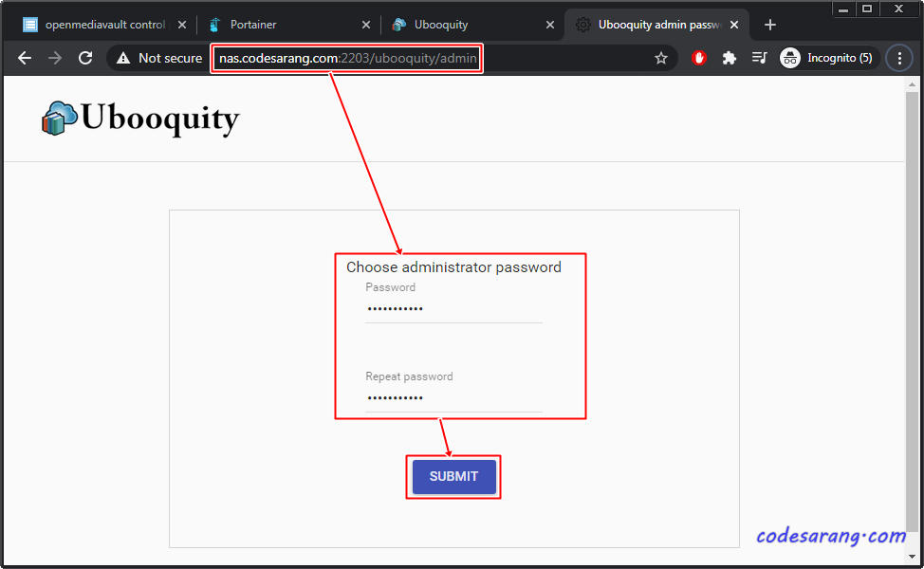This screenshot has width=924, height=569.
Task: Open a new tab with plus button
Action: [769, 25]
